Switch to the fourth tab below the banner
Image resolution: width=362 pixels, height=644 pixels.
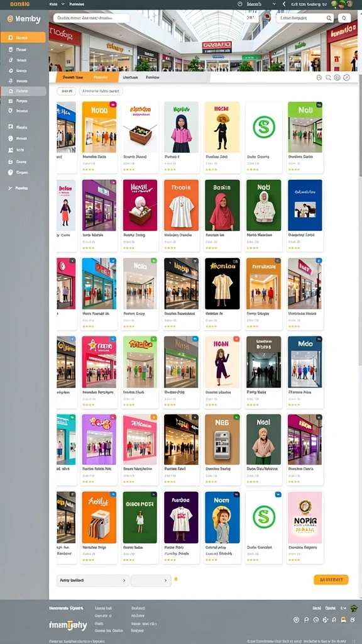pos(152,77)
